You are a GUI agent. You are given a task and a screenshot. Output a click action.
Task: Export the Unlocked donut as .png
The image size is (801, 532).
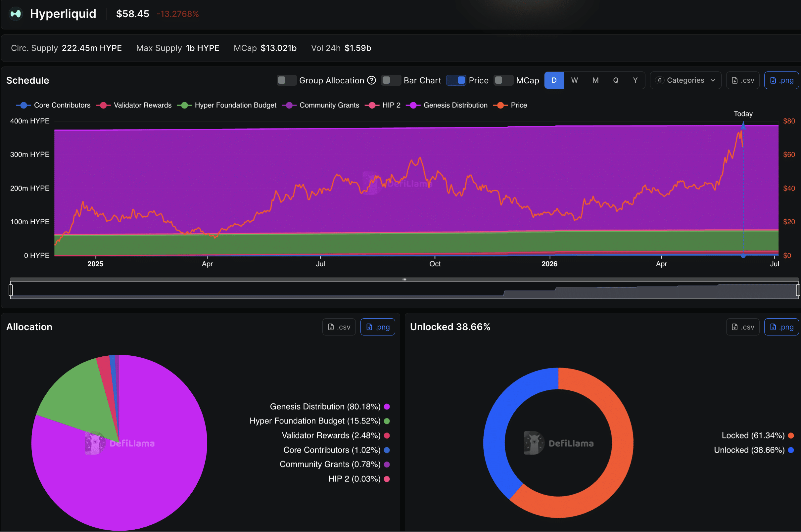pyautogui.click(x=781, y=327)
